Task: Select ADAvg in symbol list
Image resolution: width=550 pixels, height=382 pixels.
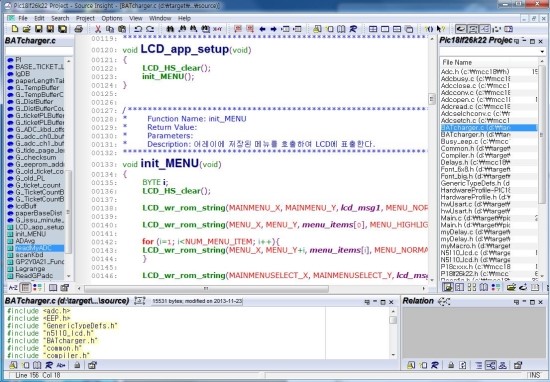Action: 25,241
